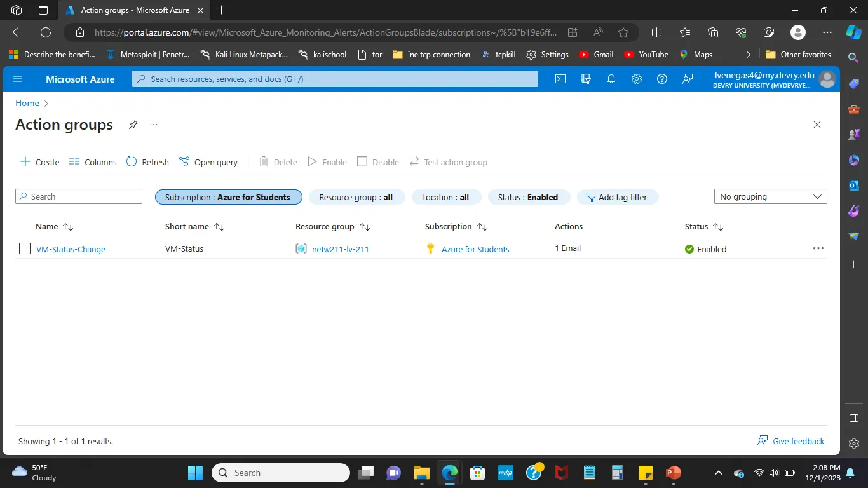Viewport: 868px width, 488px height.
Task: Open the Azure feedback icon in header
Action: [x=688, y=79]
